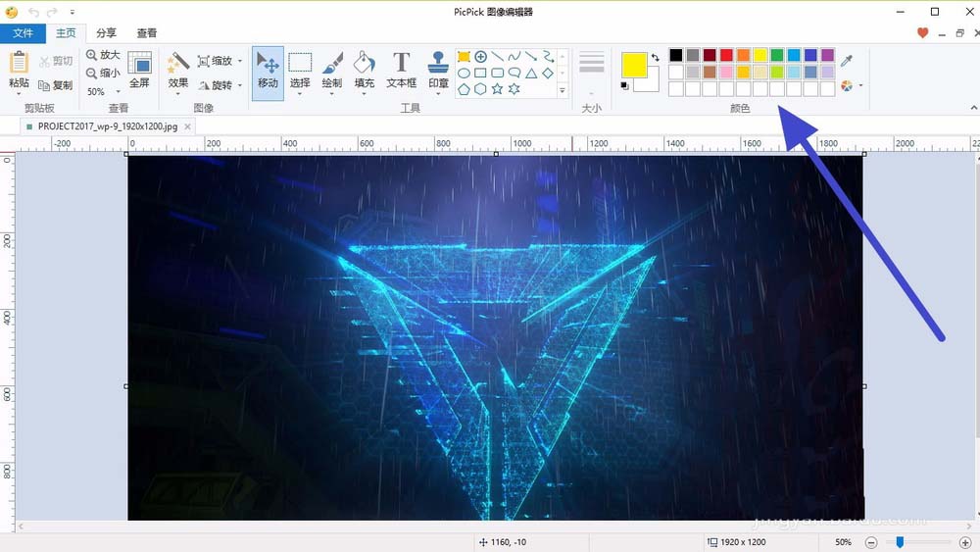Pick the arrow line shape
This screenshot has width=980, height=552.
pos(531,57)
